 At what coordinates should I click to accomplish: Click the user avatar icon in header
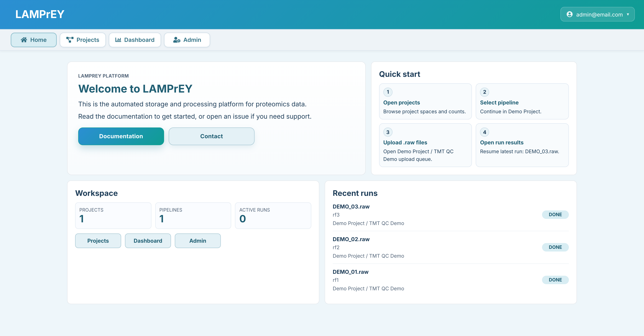570,14
